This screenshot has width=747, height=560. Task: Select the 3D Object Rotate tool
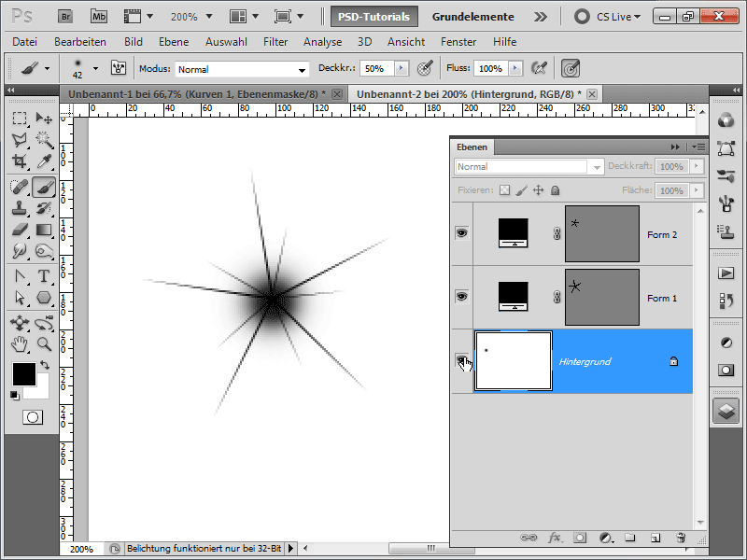(x=20, y=323)
